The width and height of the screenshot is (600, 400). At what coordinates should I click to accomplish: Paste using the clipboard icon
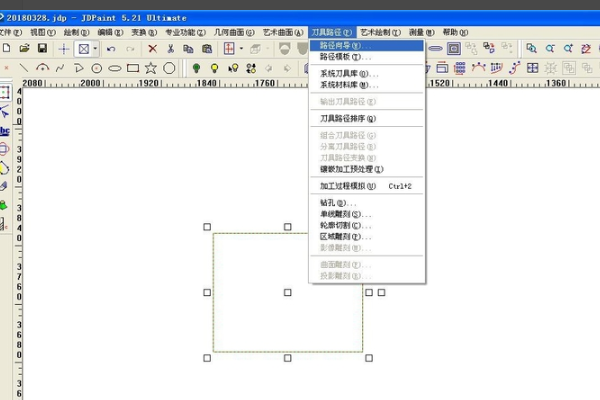[x=207, y=49]
